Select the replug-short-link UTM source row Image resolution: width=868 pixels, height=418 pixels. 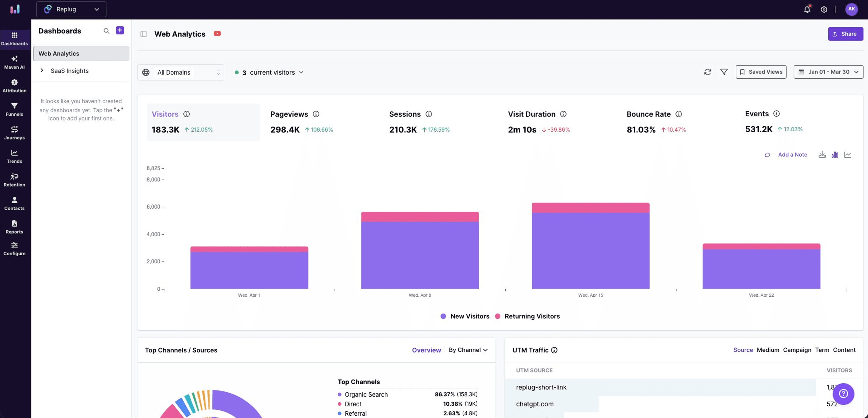(684, 387)
